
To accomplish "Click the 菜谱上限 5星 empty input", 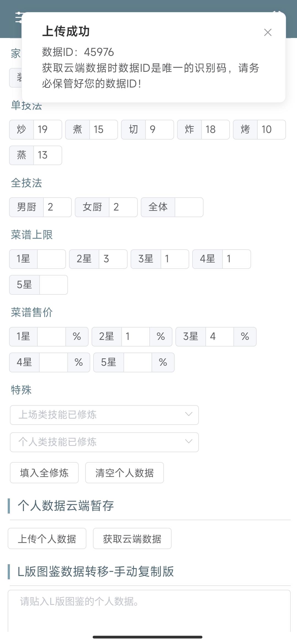I will pyautogui.click(x=53, y=285).
